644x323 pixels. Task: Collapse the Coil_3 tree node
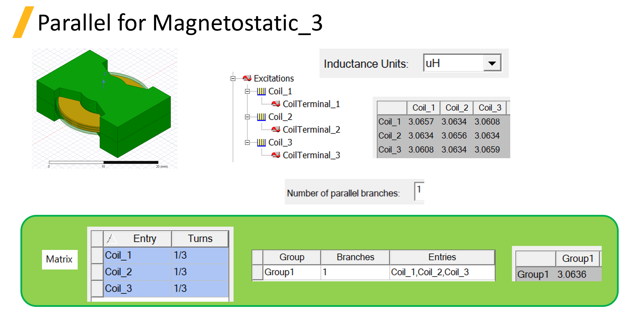[x=247, y=143]
